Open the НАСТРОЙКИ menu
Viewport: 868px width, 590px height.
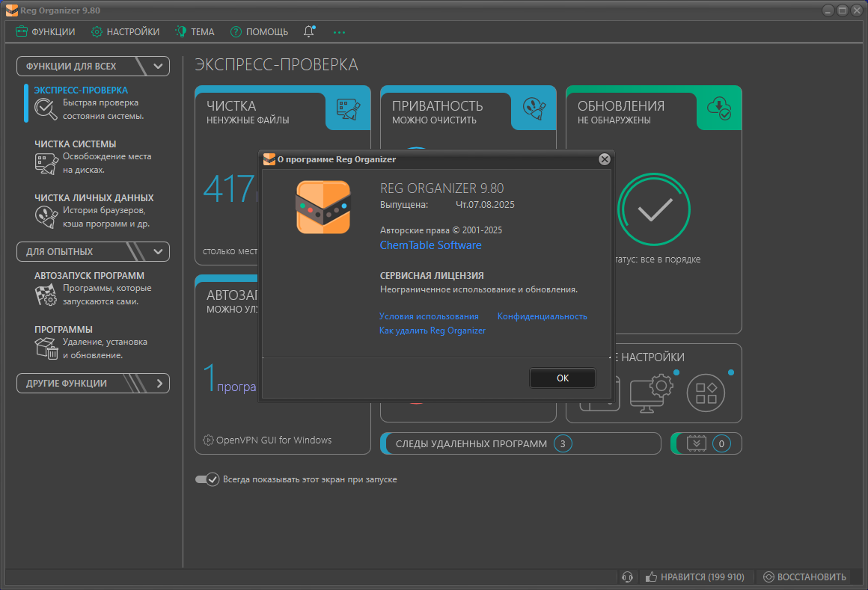pyautogui.click(x=126, y=32)
